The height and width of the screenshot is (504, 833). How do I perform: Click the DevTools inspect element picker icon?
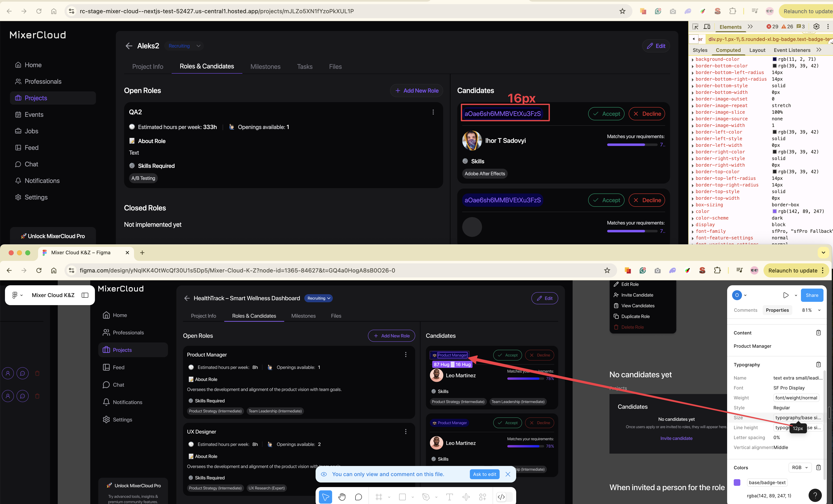695,27
